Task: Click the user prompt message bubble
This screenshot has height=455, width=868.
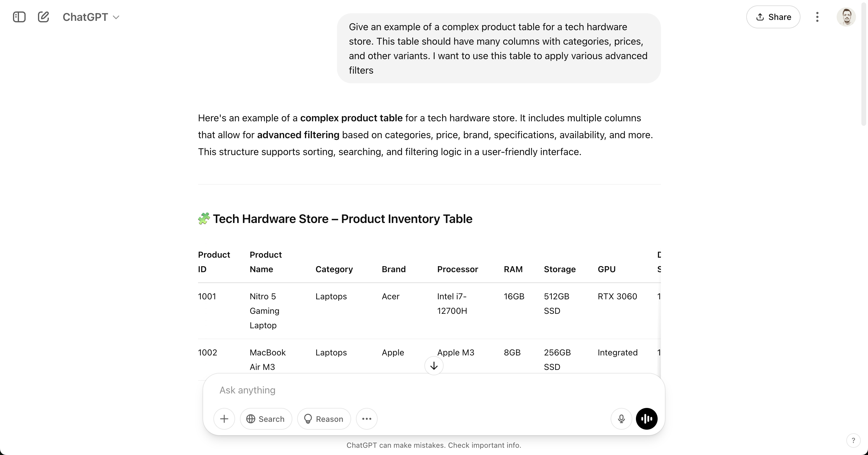Action: pos(498,48)
